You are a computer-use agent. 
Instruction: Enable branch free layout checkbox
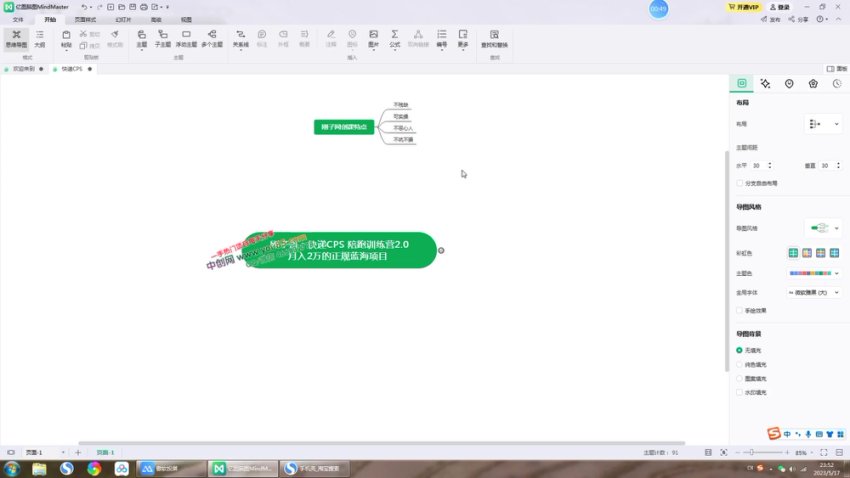point(739,183)
